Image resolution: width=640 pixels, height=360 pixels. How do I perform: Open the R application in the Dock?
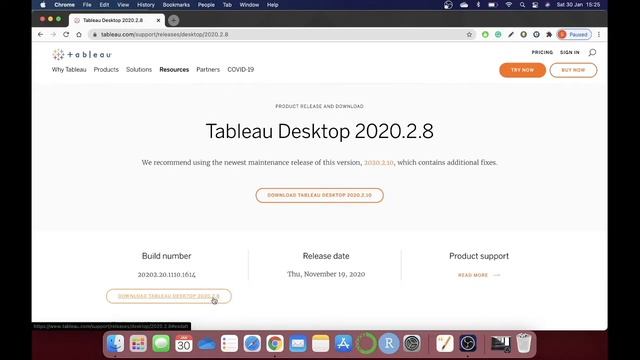click(389, 343)
